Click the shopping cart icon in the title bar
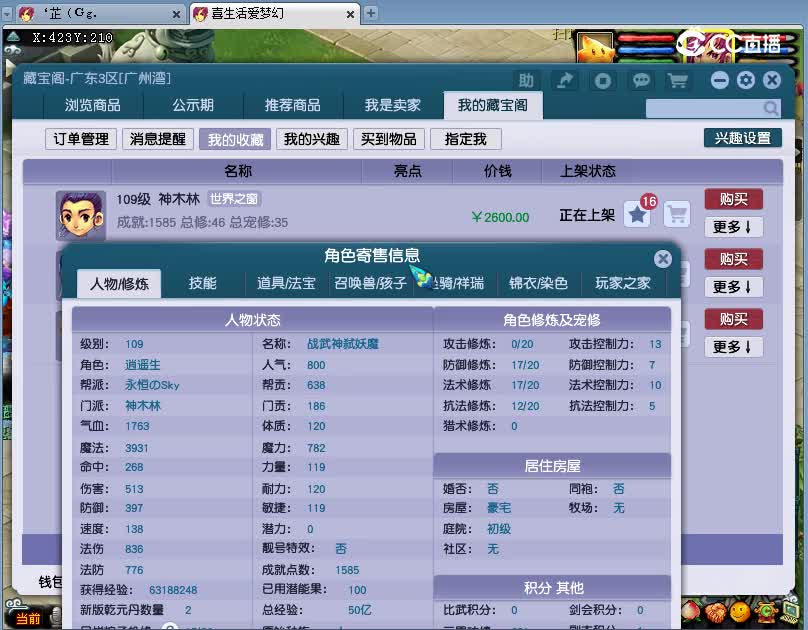 point(679,80)
